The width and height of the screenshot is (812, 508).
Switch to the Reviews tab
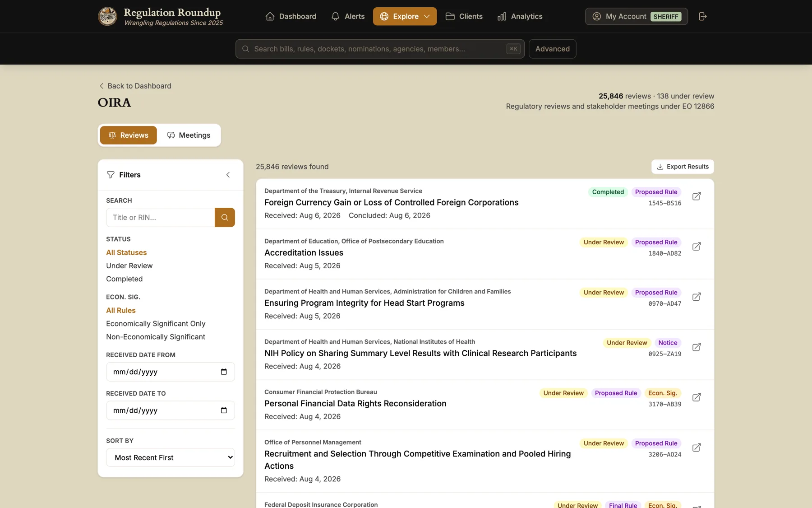click(128, 135)
